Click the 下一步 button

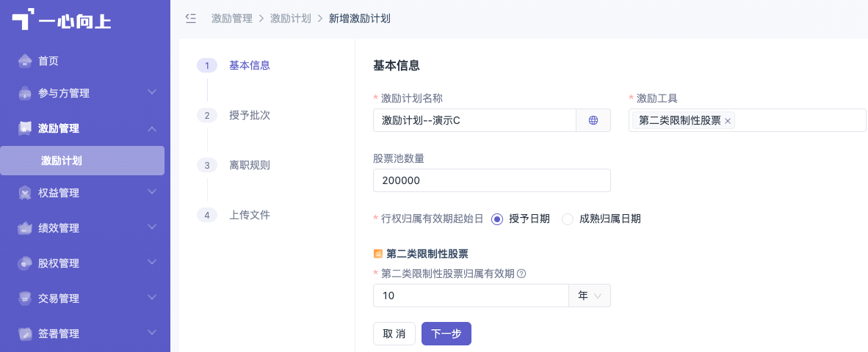tap(446, 334)
